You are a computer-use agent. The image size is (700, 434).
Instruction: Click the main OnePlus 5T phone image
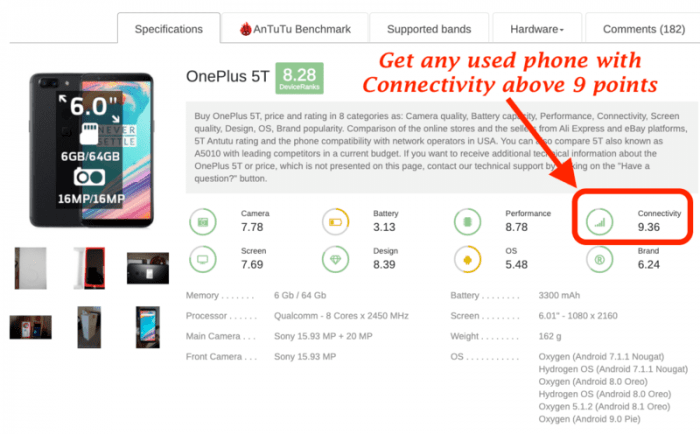[x=92, y=150]
